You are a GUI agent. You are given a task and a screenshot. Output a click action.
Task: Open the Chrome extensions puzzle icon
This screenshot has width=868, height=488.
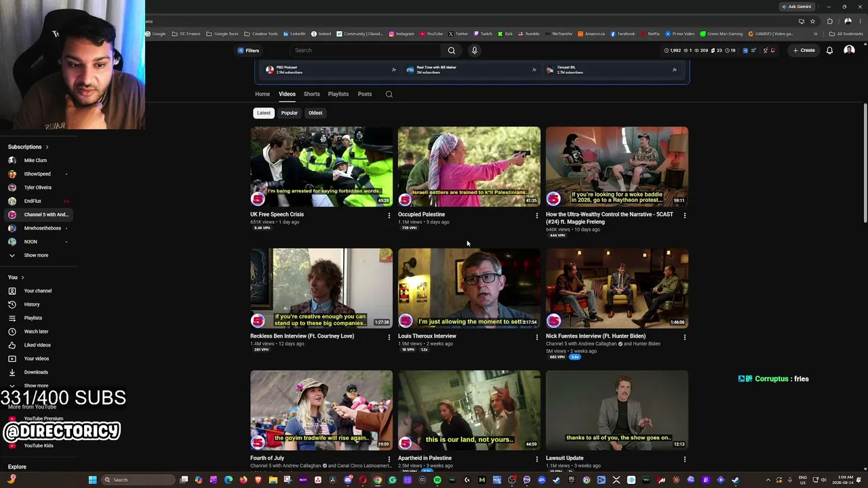point(830,21)
